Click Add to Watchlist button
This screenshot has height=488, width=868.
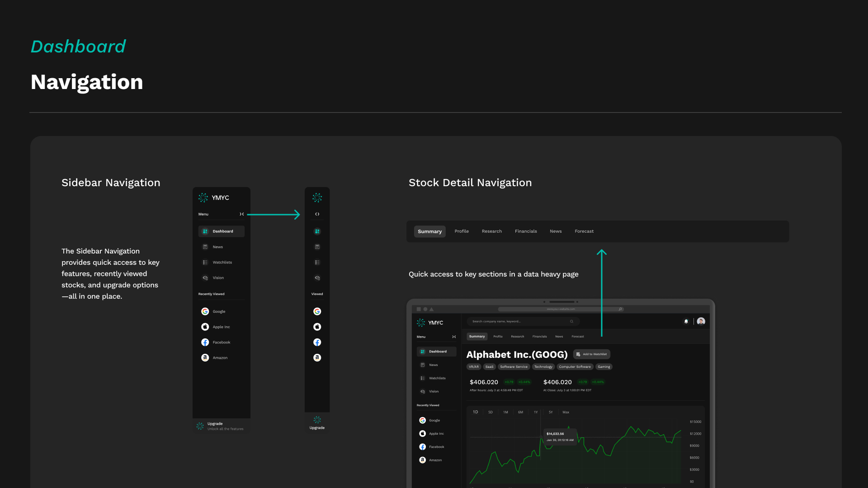tap(592, 354)
